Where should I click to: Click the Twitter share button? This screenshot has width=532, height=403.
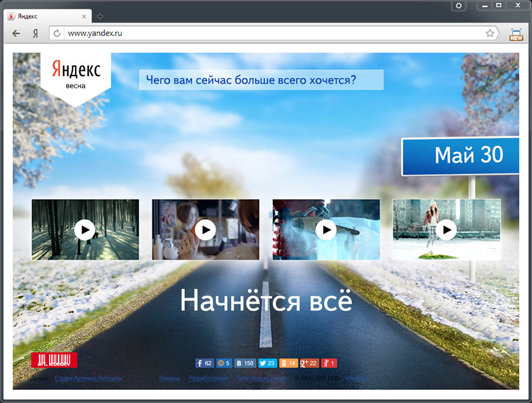point(268,363)
